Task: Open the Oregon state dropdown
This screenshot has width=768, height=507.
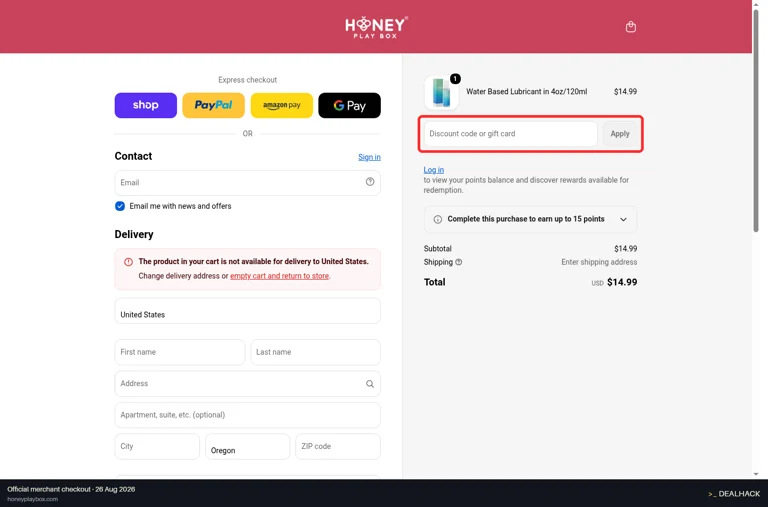Action: (x=247, y=446)
